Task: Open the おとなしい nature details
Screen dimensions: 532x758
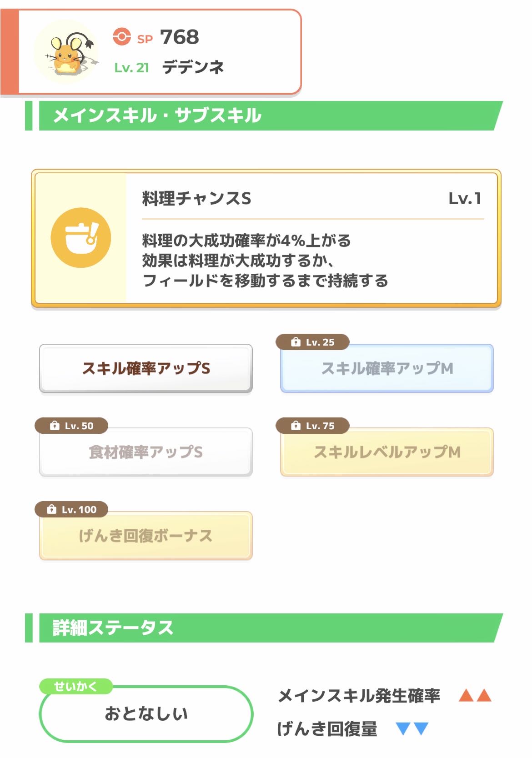Action: point(146,713)
